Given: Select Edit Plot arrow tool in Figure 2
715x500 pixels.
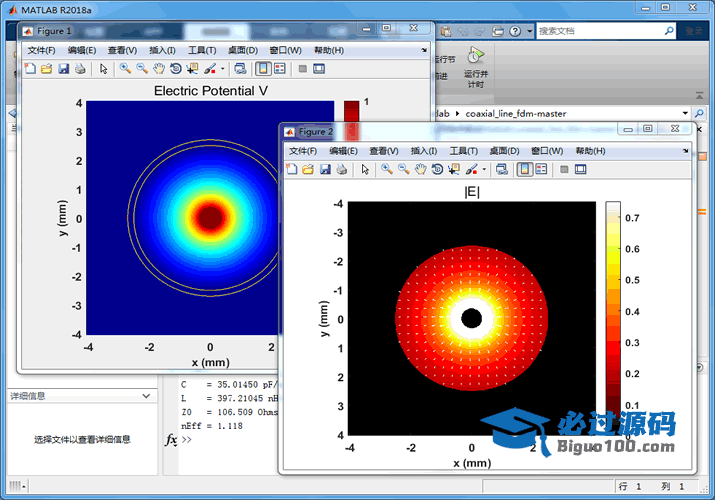Looking at the screenshot, I should click(365, 170).
